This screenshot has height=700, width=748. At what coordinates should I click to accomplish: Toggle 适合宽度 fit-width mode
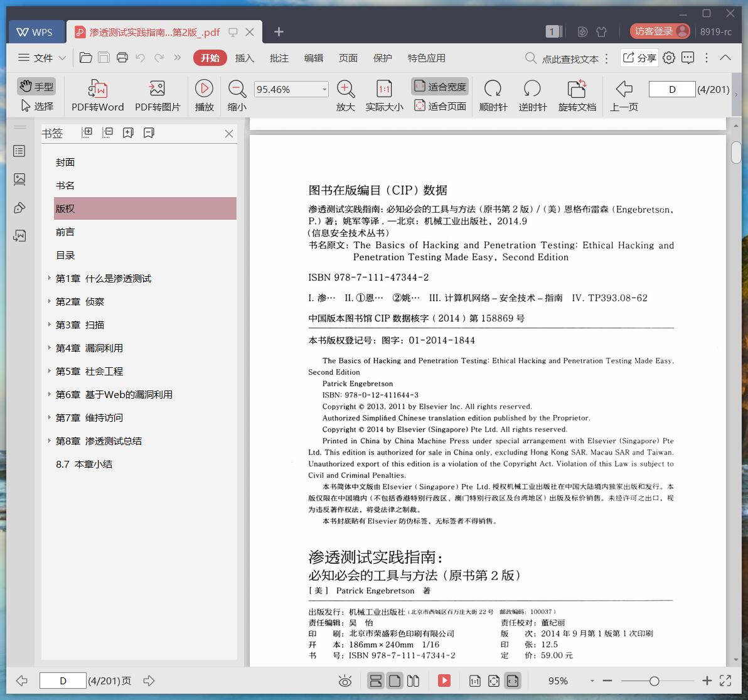coord(440,87)
